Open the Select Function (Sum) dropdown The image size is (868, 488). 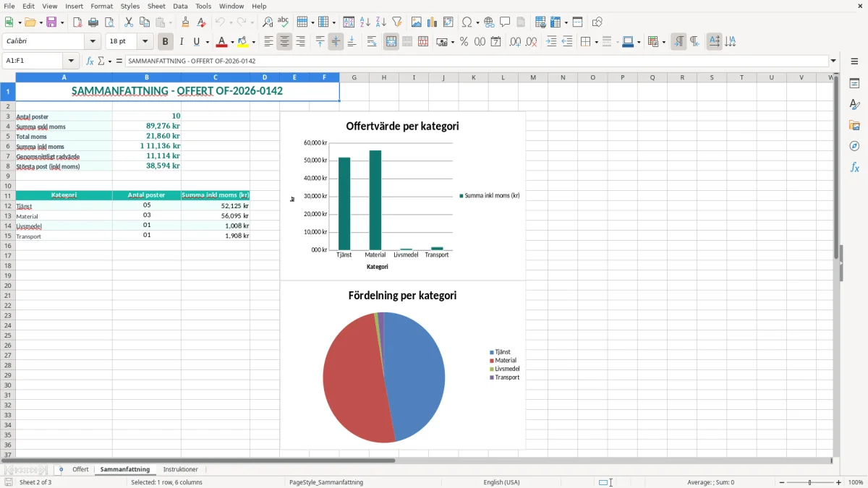(110, 61)
